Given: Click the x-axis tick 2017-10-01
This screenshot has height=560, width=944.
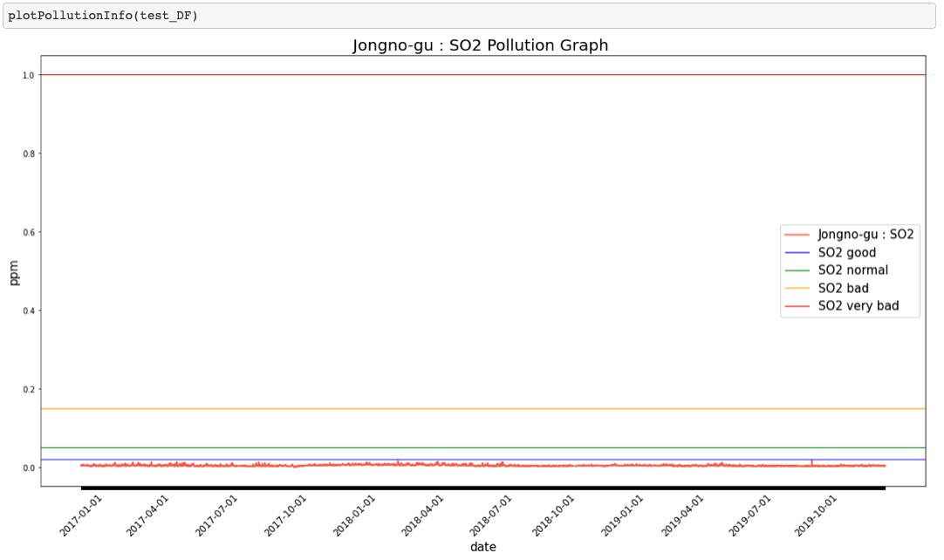Looking at the screenshot, I should [285, 516].
